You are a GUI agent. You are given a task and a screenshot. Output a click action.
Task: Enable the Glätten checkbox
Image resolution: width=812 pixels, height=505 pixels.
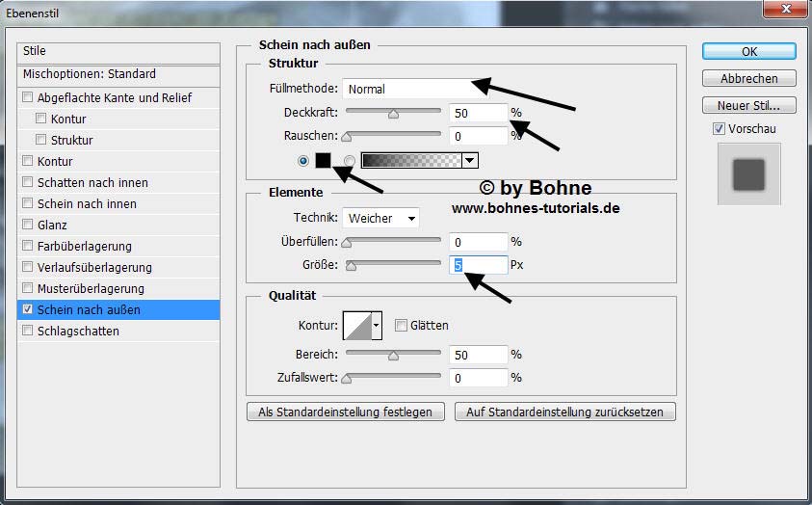tap(401, 326)
